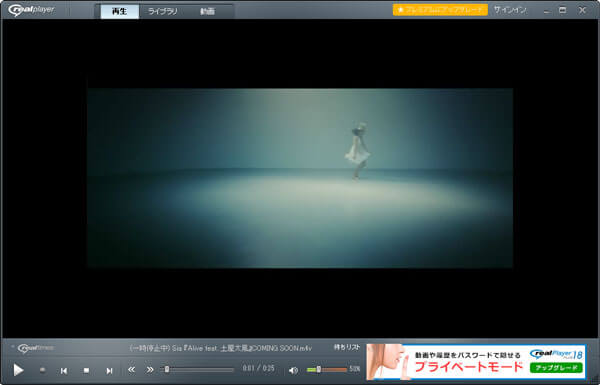The width and height of the screenshot is (600, 385).
Task: Skip to the next track
Action: [x=109, y=370]
